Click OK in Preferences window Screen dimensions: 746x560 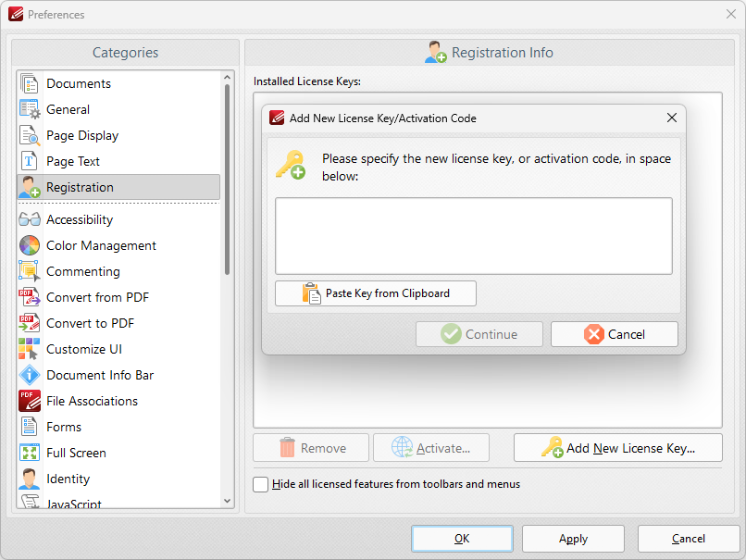[x=462, y=539]
